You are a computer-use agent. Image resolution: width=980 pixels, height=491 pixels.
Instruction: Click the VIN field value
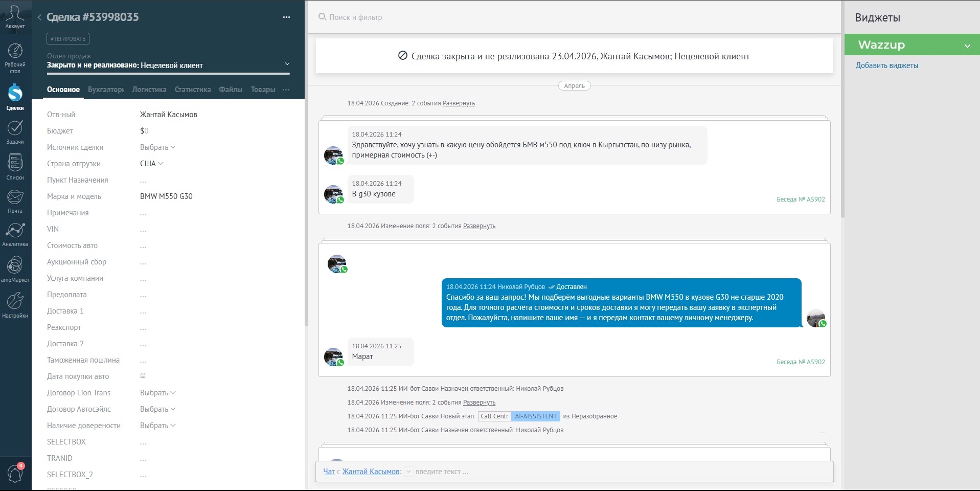pyautogui.click(x=143, y=229)
